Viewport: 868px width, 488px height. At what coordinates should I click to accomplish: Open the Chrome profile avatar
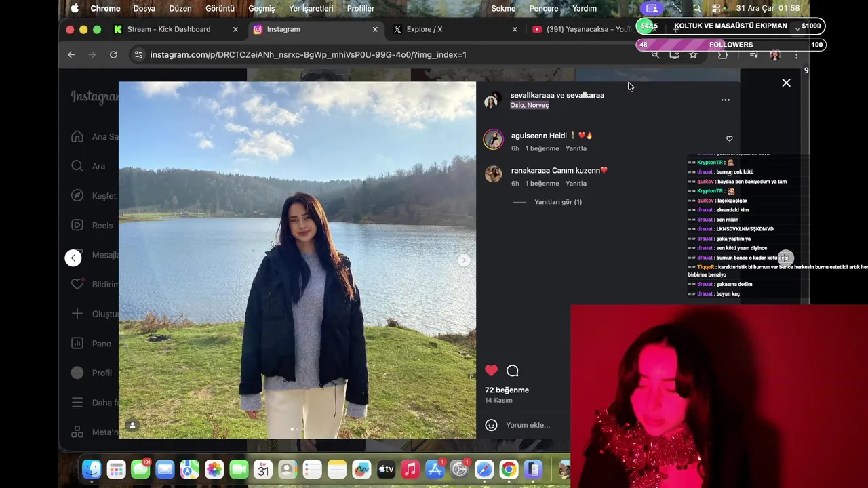[775, 54]
